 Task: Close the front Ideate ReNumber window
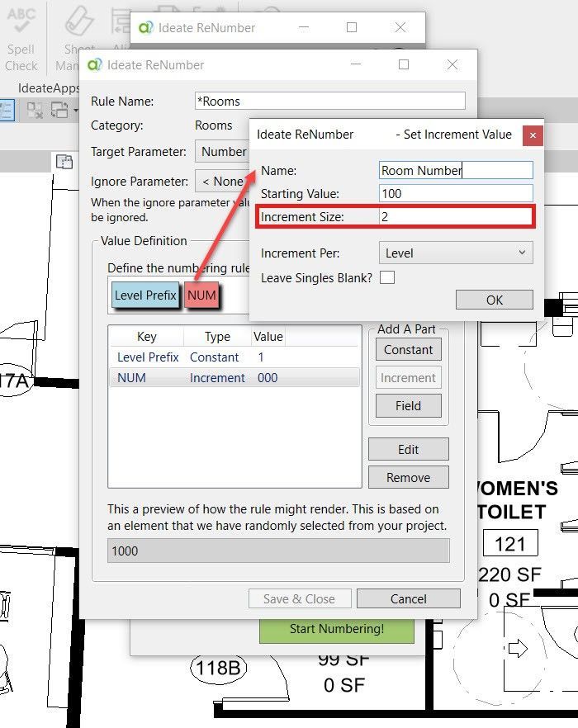point(452,64)
